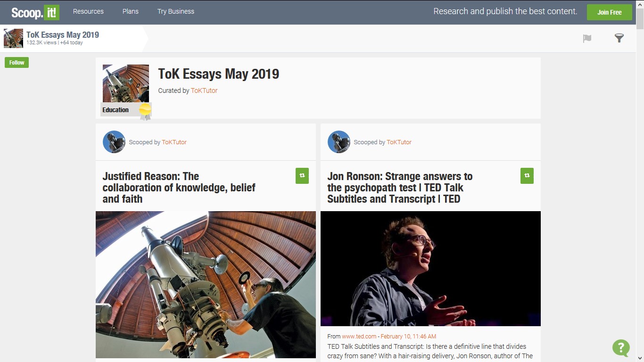Rescoop the Jon Ronson post
644x362 pixels.
point(527,176)
